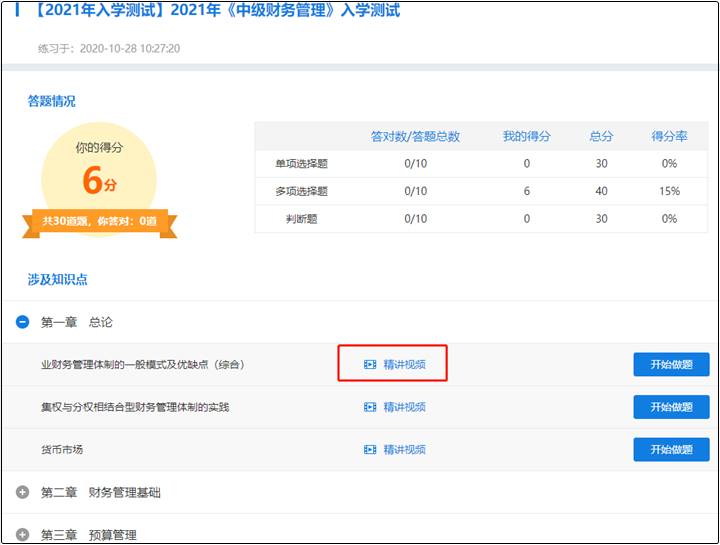Click the orange 共30道题 ribbon banner
The height and width of the screenshot is (545, 720).
[99, 222]
